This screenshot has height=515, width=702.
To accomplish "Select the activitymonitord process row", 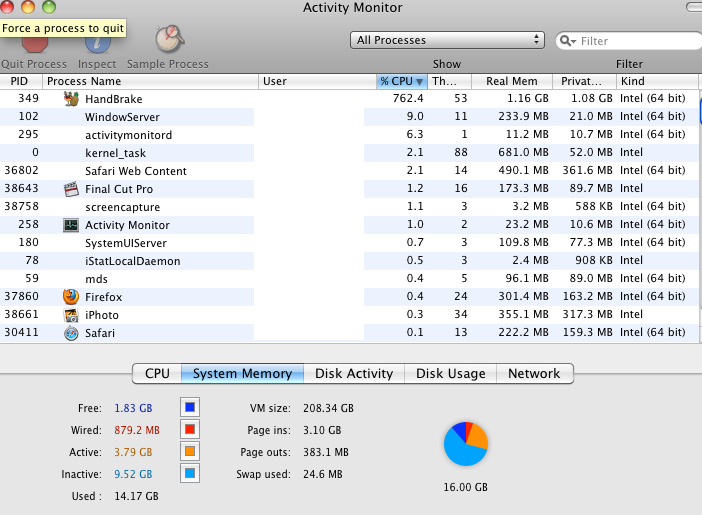I will (x=349, y=134).
